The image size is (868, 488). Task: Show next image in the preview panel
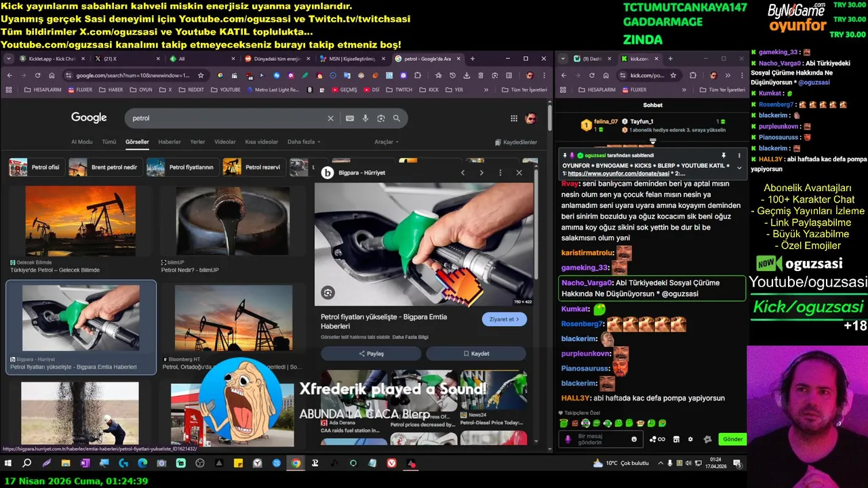tap(481, 173)
